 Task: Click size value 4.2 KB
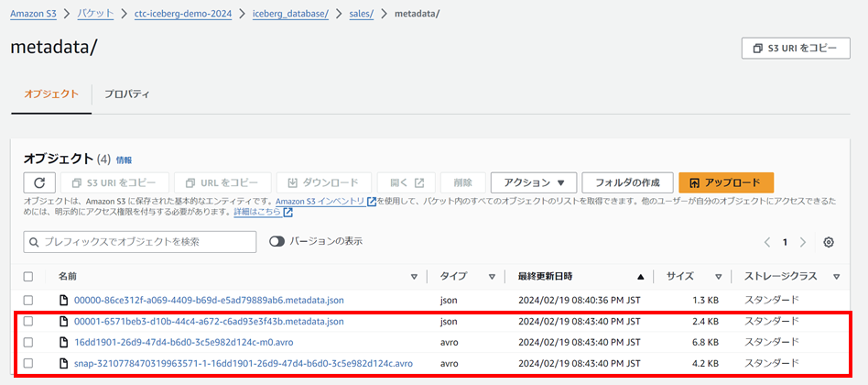point(706,363)
